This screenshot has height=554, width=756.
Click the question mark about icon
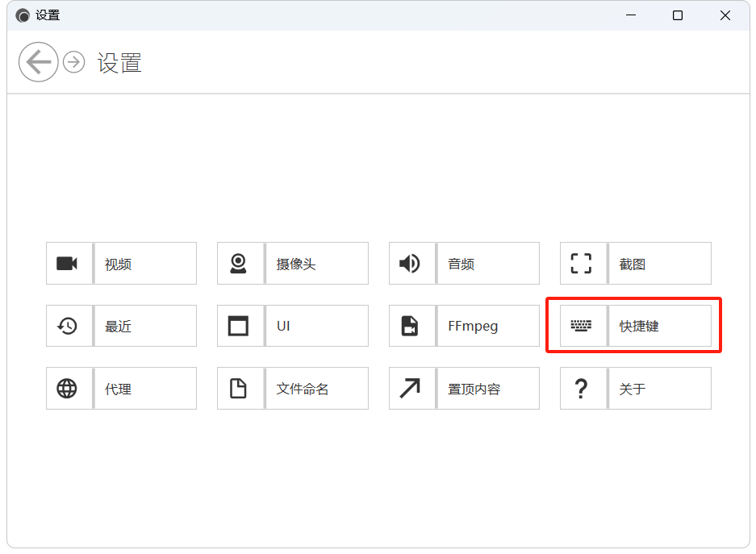tap(581, 389)
